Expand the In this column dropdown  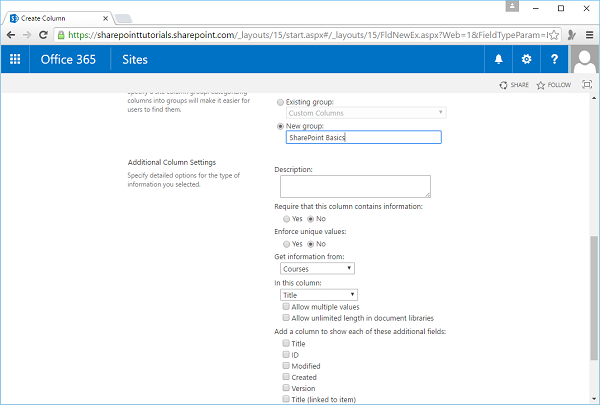pos(320,294)
